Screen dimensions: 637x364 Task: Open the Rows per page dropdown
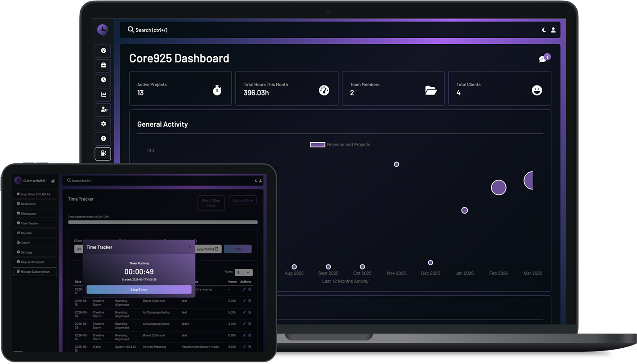pos(243,273)
